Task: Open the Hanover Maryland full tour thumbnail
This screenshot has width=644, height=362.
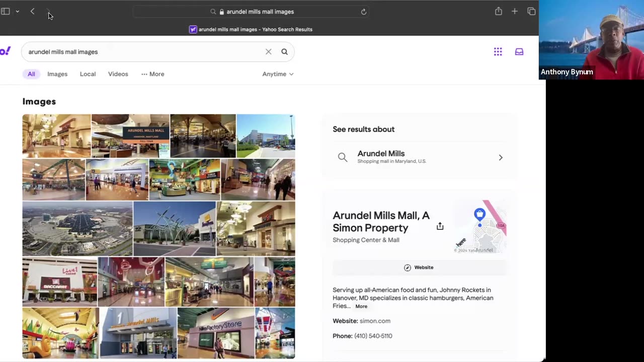Action: tap(131, 136)
